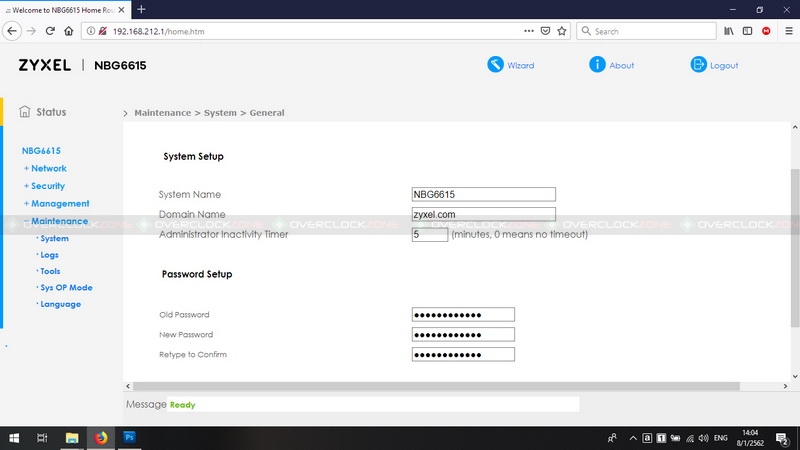The height and width of the screenshot is (450, 800).
Task: Click the vertical scrollbar of the content pane
Action: coord(795,248)
